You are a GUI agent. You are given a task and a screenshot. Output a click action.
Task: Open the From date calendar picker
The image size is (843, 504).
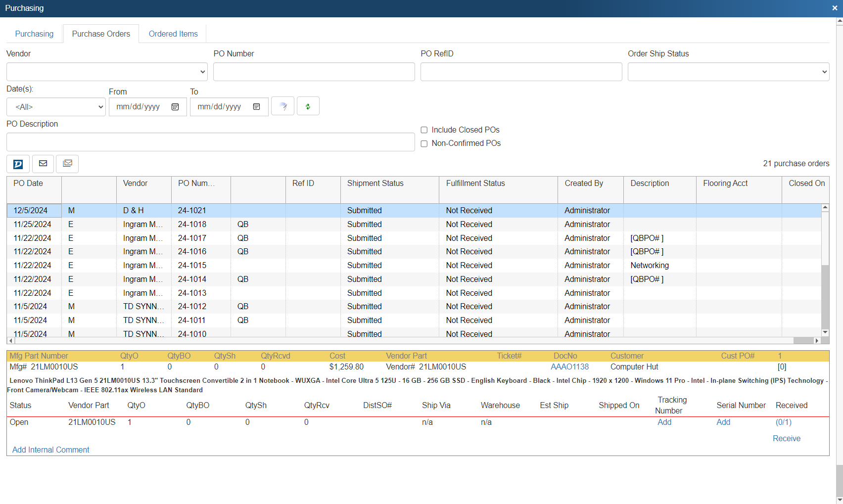[x=175, y=107]
